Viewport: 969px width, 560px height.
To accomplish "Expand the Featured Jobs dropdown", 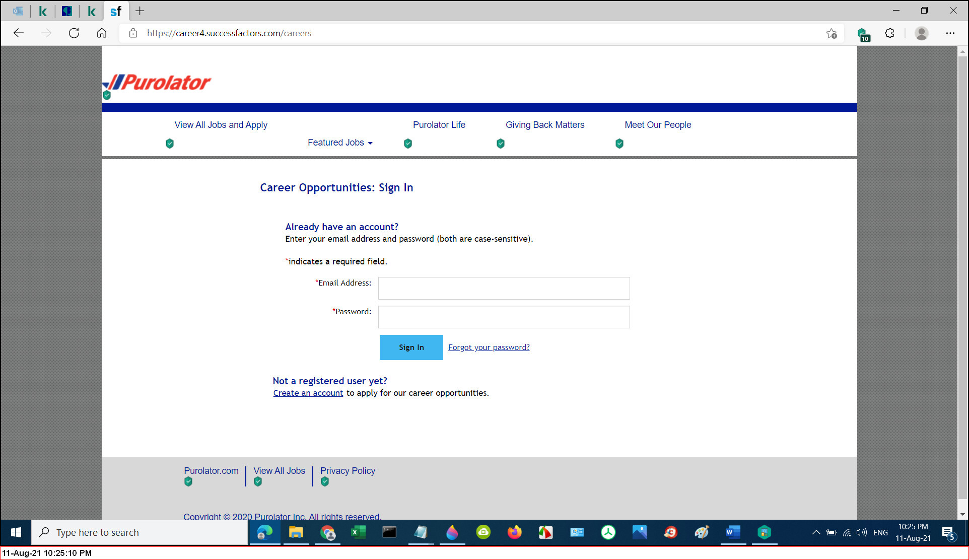I will pos(340,143).
